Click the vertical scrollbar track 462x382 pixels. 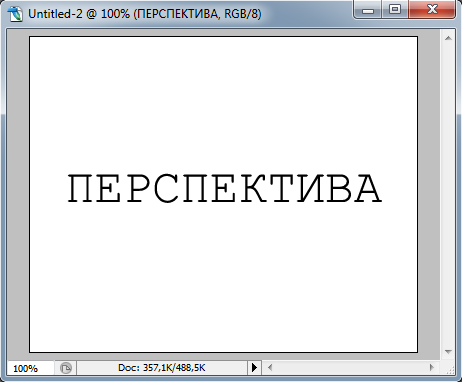coord(448,195)
